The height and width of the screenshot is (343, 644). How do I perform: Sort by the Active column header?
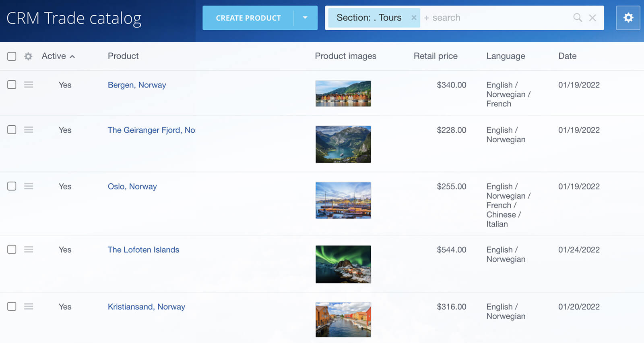click(x=54, y=56)
